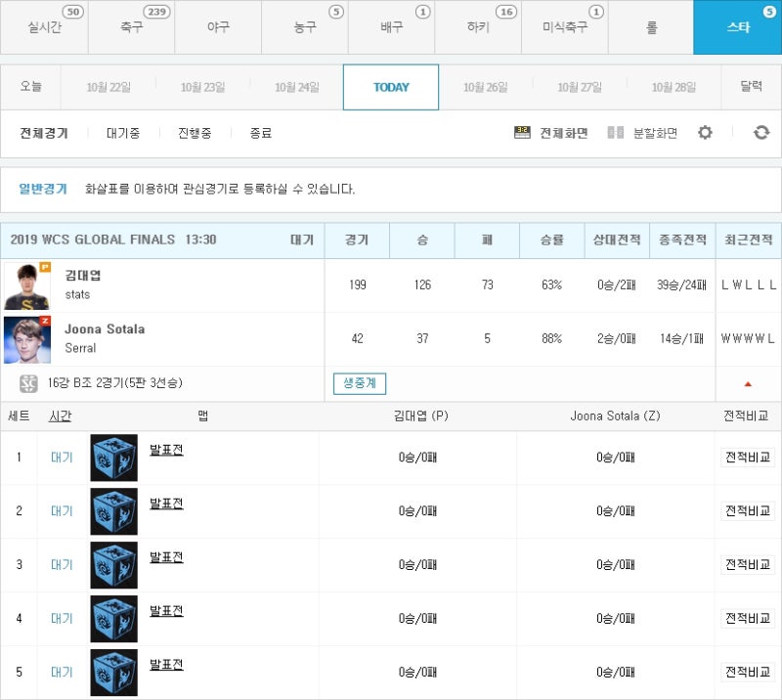The image size is (782, 700).
Task: Click Joona Sotala win rate 88%
Action: click(x=551, y=339)
